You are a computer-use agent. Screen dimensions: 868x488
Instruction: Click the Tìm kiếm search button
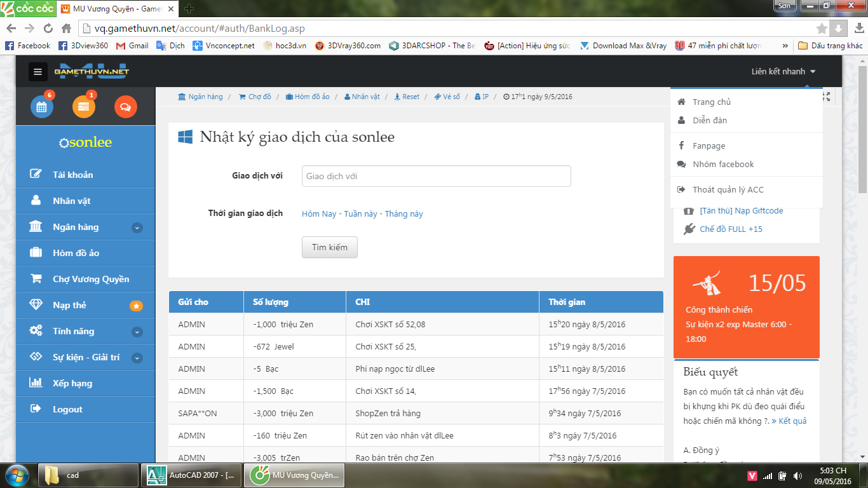pos(329,247)
